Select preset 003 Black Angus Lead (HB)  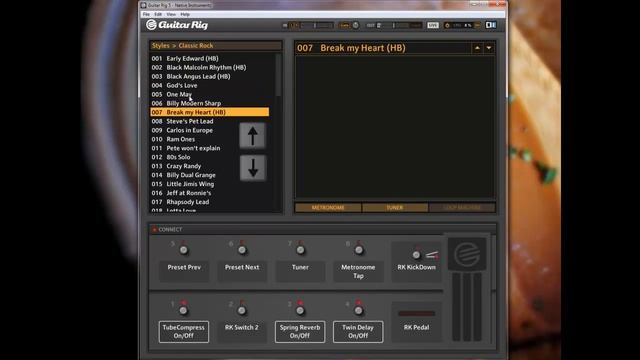(x=210, y=76)
